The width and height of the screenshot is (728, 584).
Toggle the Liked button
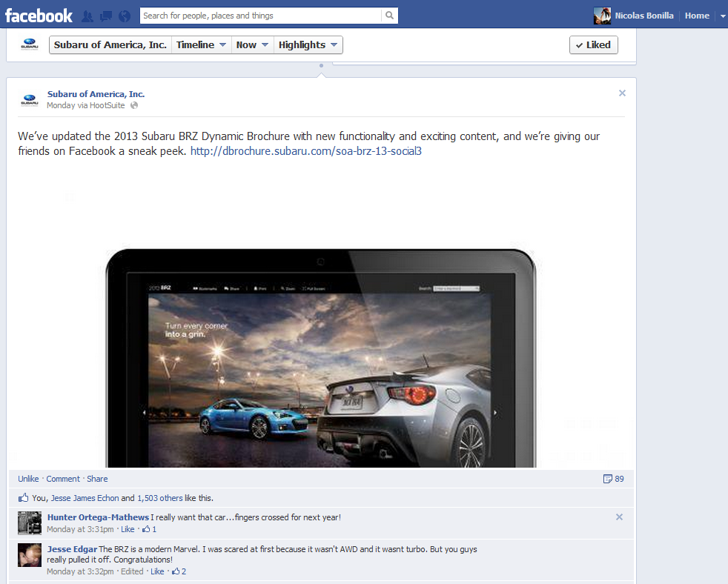tap(593, 45)
